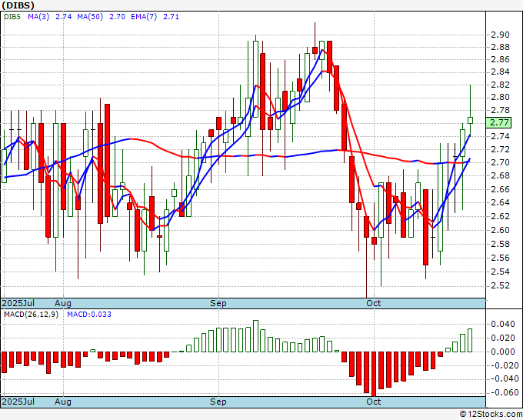
Task: Click Aug on the price chart axis
Action: 63,303
